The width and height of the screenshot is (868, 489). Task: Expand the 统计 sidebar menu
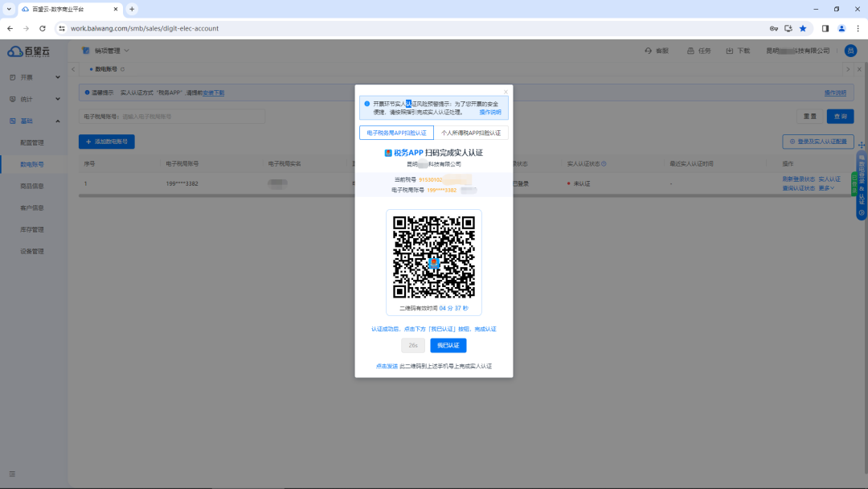(x=34, y=99)
